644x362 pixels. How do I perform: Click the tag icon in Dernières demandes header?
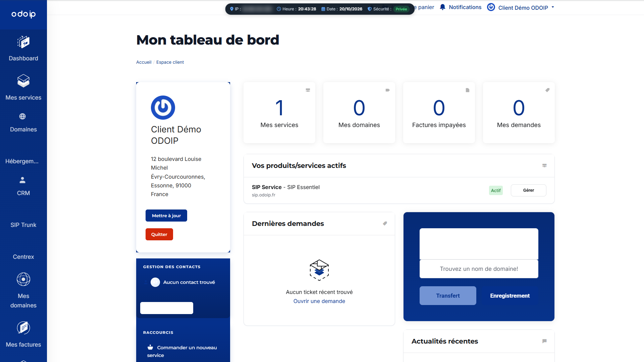385,224
